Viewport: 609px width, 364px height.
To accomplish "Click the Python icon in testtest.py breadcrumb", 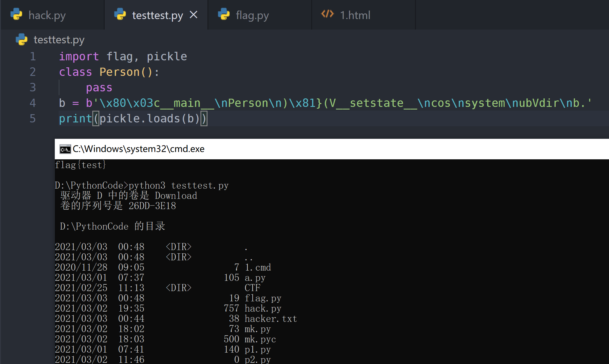I will tap(21, 40).
